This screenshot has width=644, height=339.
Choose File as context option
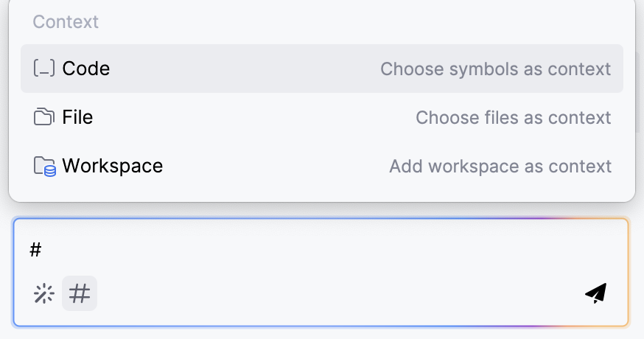pyautogui.click(x=77, y=117)
